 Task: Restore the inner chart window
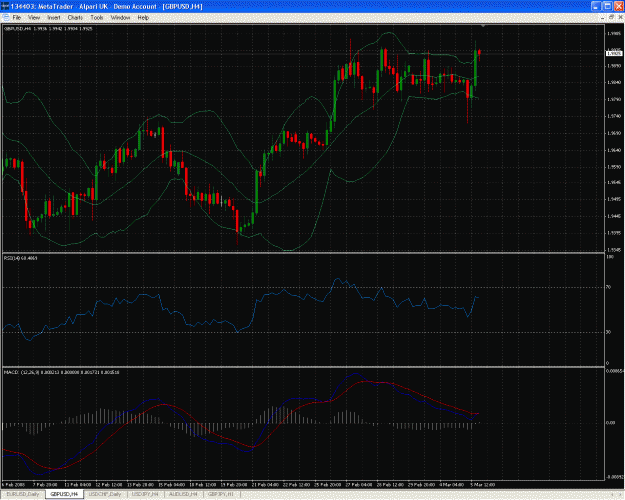click(611, 18)
